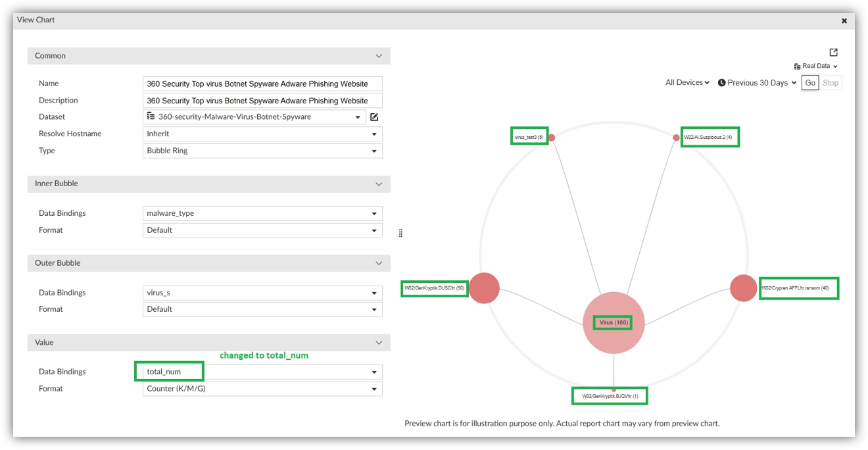Click the dataset stack icon in Dataset field
Viewport: 868px width, 450px height.
(151, 116)
